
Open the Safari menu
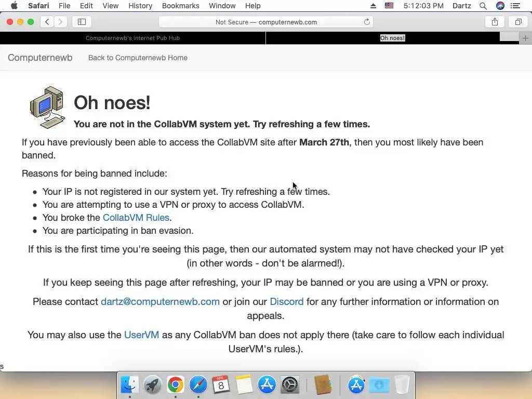point(38,6)
